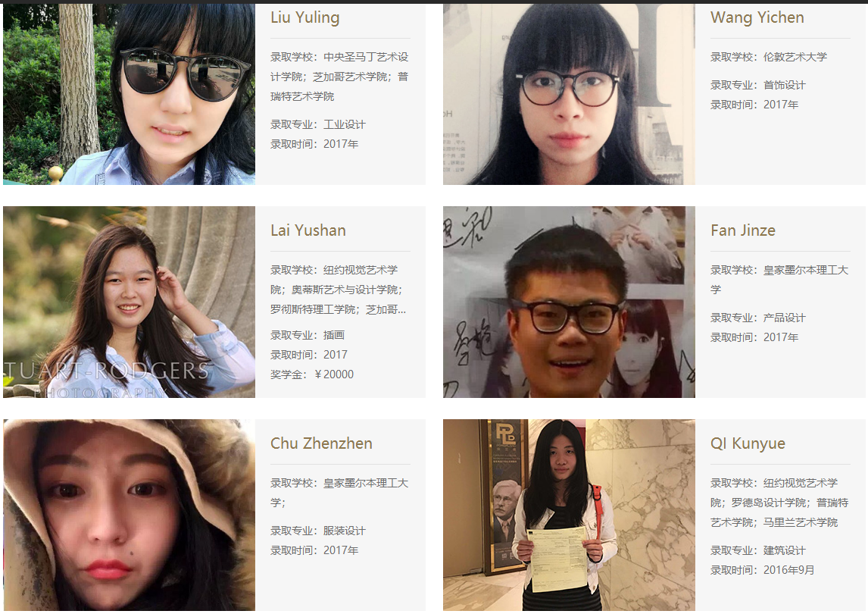Open Lai Yushan's profile photo
The width and height of the screenshot is (868, 614).
pos(129,302)
